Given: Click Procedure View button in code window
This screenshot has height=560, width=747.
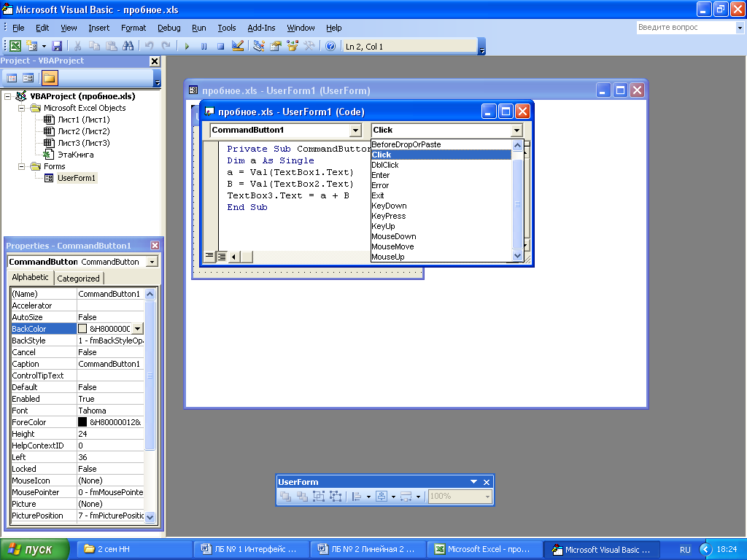Looking at the screenshot, I should click(x=209, y=257).
